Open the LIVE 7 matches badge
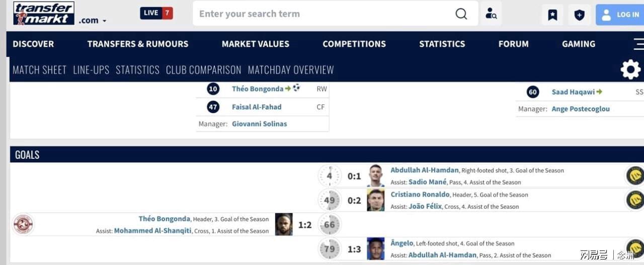This screenshot has height=265, width=644. [156, 13]
